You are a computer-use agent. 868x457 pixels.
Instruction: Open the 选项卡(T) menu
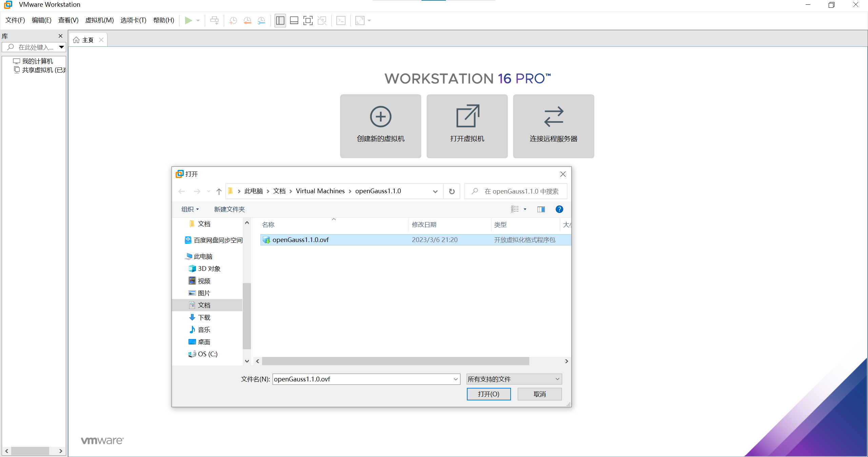133,20
